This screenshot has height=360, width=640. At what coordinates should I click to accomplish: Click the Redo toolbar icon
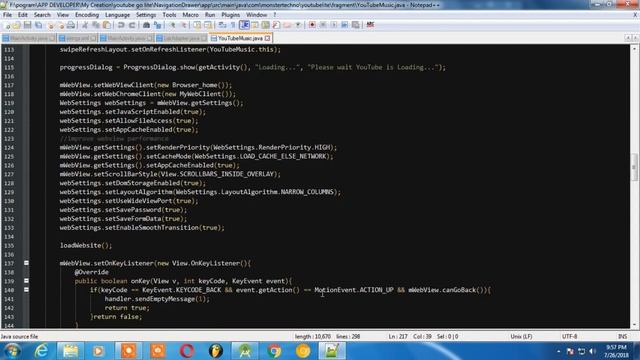point(132,25)
